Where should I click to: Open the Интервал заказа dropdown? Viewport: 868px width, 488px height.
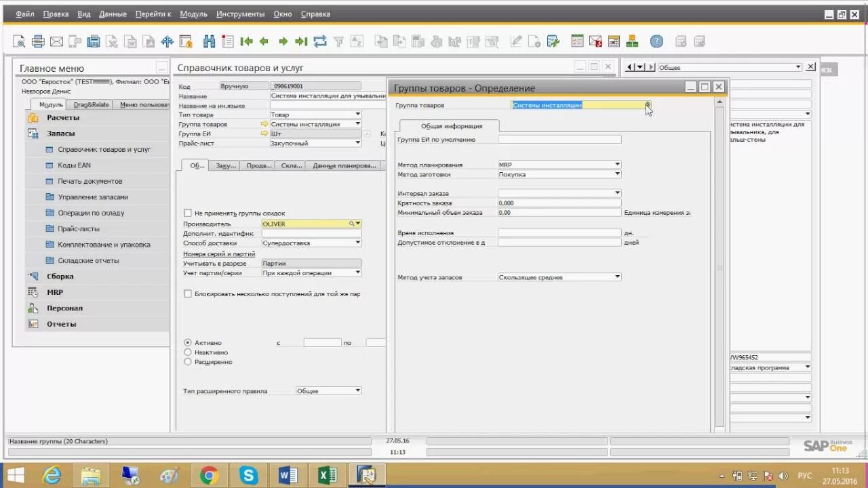tap(617, 193)
